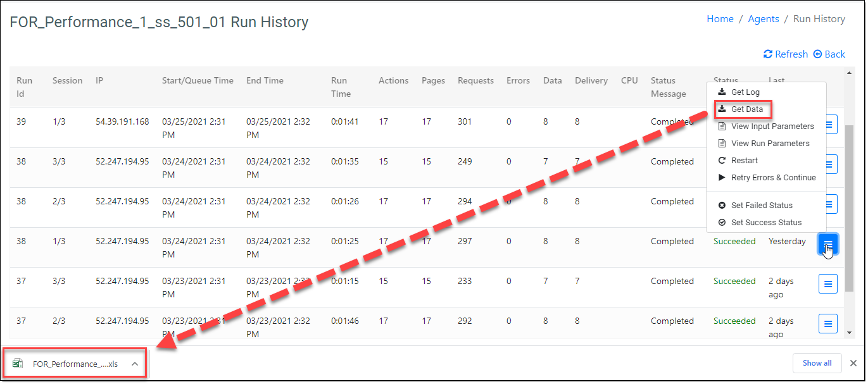
Task: Open actions menu for run 39 row
Action: [x=828, y=125]
